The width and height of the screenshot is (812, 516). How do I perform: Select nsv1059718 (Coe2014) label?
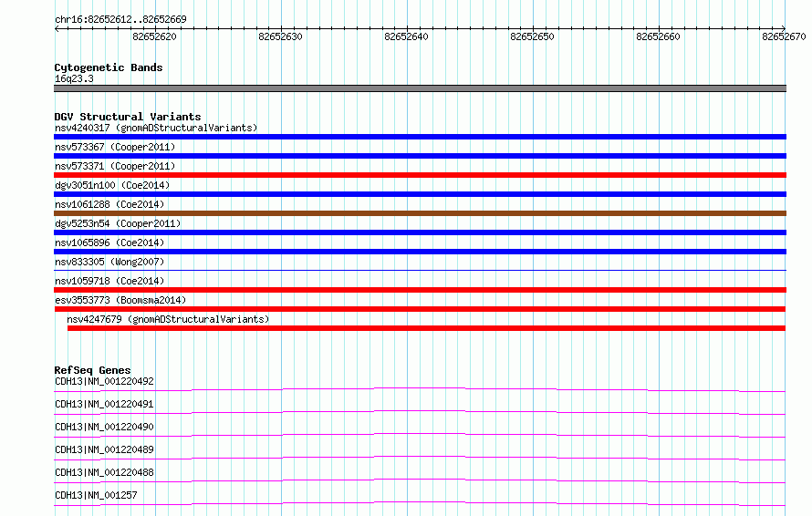tap(109, 281)
